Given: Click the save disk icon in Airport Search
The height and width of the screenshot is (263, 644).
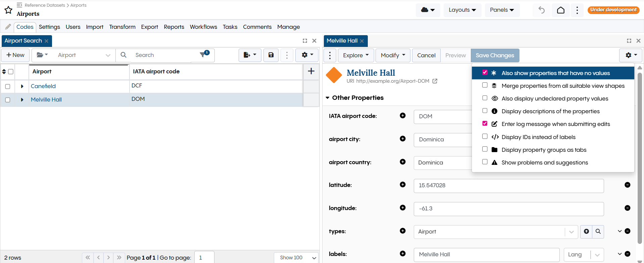Looking at the screenshot, I should click(271, 55).
